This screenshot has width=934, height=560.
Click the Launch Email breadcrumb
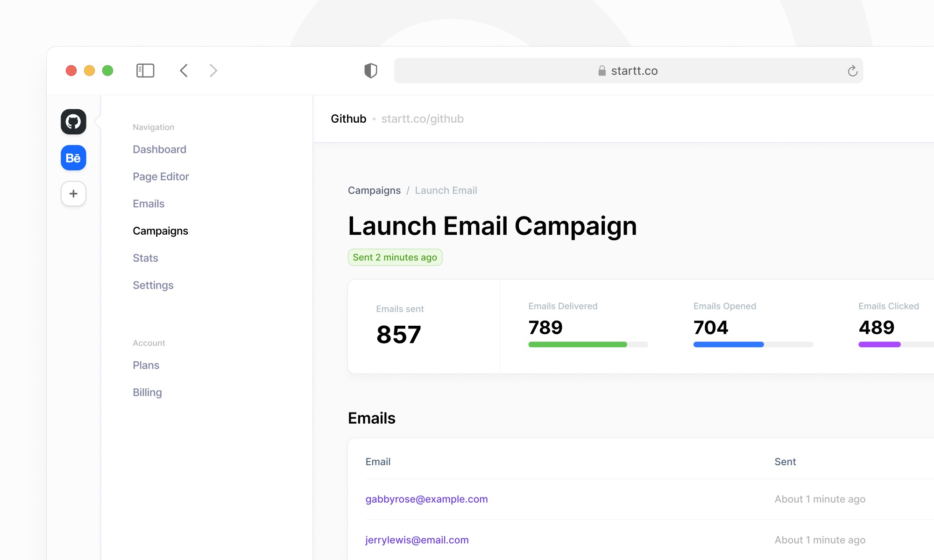(446, 190)
